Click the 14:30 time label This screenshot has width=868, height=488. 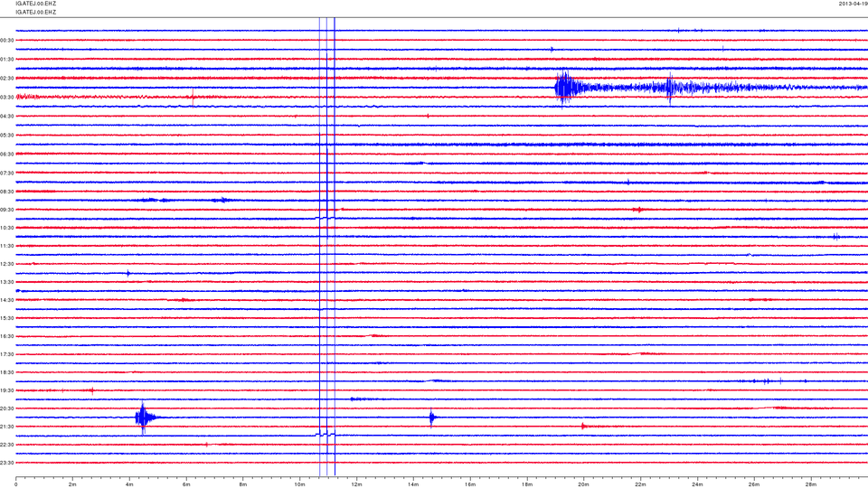pyautogui.click(x=7, y=300)
